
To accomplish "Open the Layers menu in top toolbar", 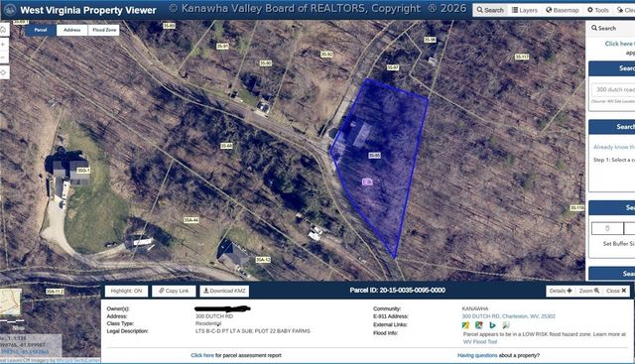I will 525,10.
